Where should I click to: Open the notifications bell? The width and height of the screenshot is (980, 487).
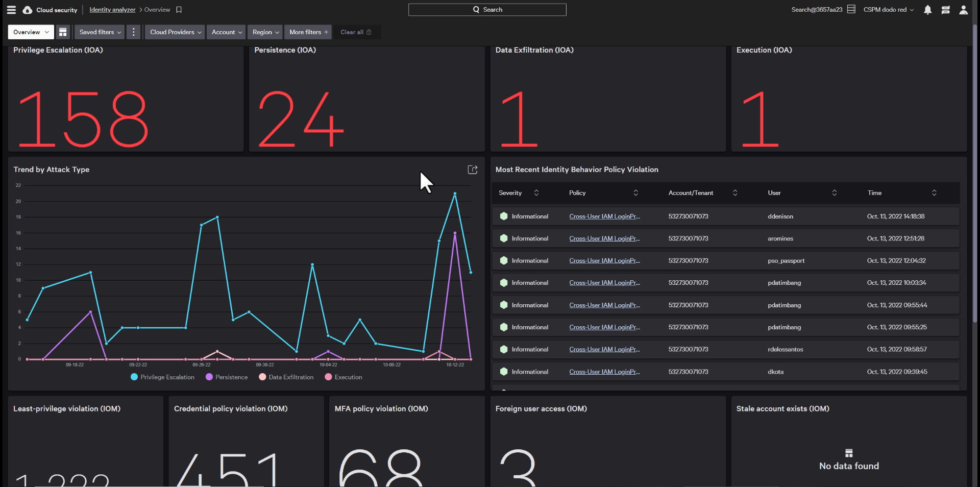927,10
